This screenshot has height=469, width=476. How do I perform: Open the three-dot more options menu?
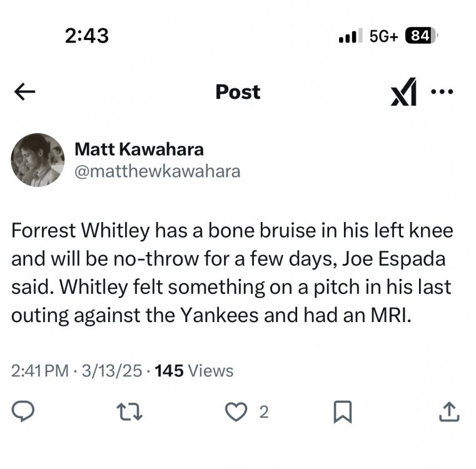click(x=442, y=91)
